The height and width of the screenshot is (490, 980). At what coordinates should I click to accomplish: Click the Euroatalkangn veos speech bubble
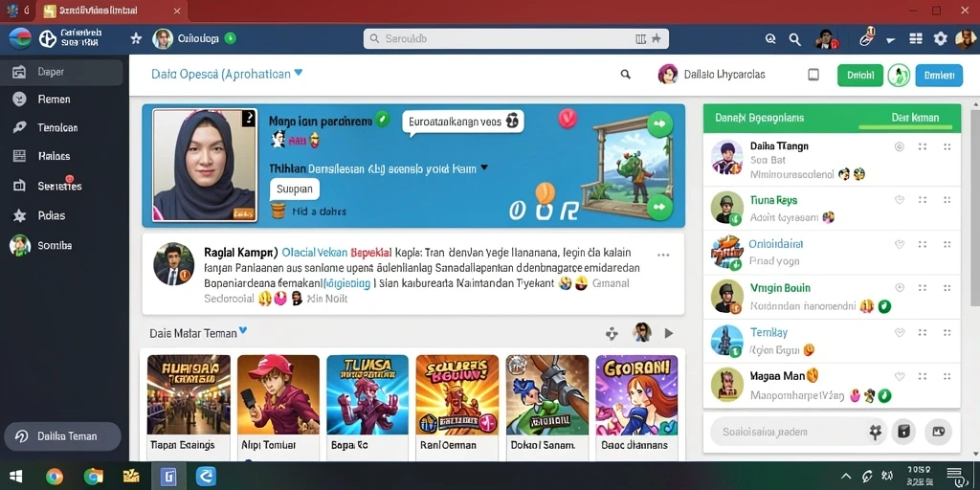463,122
